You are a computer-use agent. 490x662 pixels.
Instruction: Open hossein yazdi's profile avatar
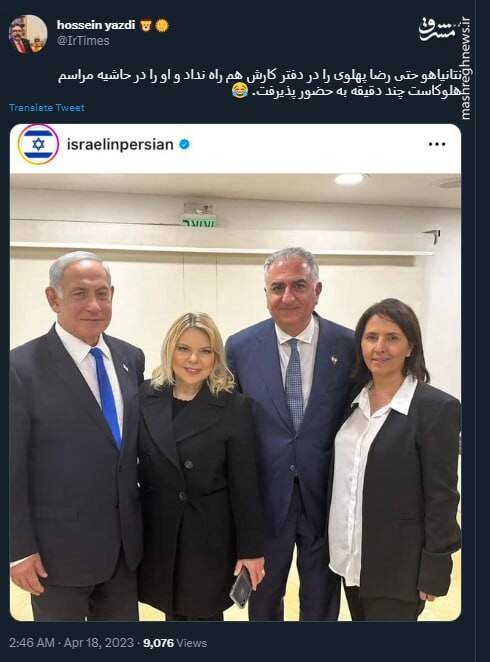[x=28, y=34]
